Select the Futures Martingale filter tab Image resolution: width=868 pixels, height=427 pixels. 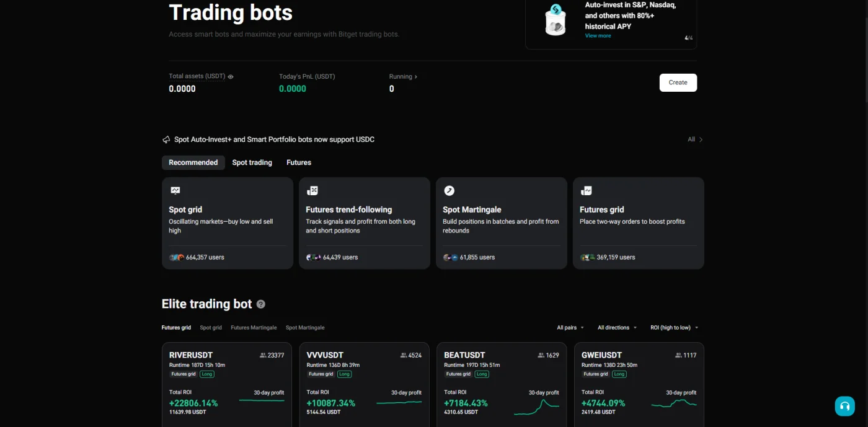254,328
